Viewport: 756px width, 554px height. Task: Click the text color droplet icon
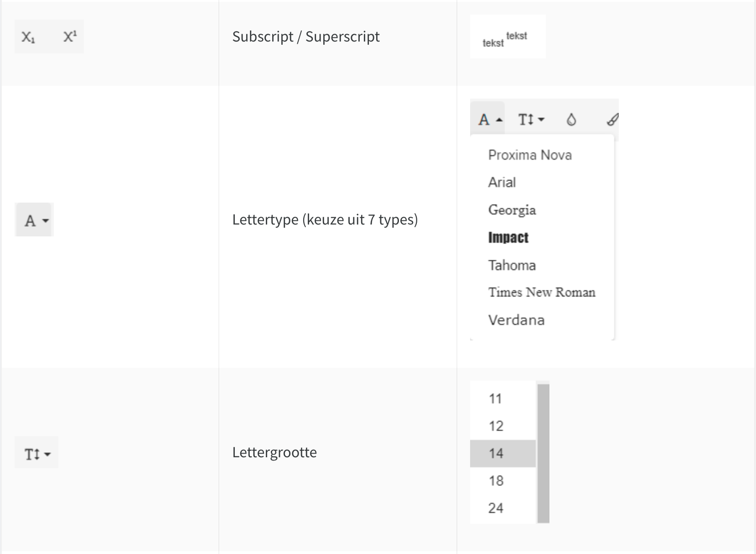(x=571, y=120)
